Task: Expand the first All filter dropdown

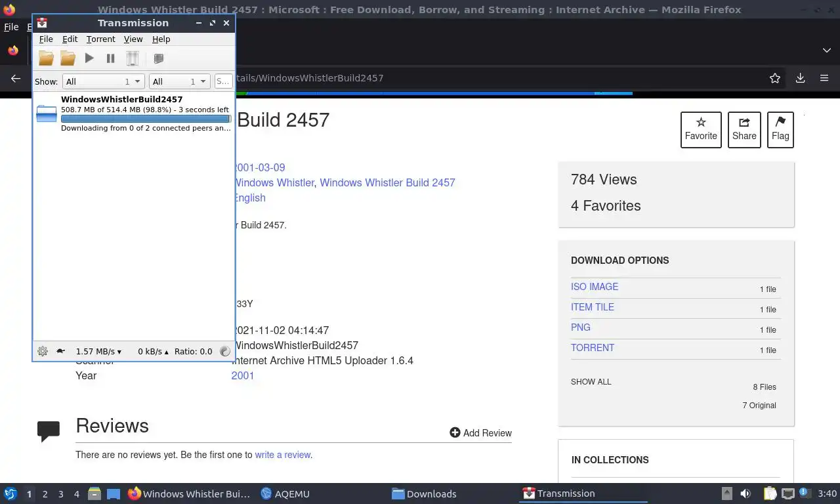Action: pos(103,81)
